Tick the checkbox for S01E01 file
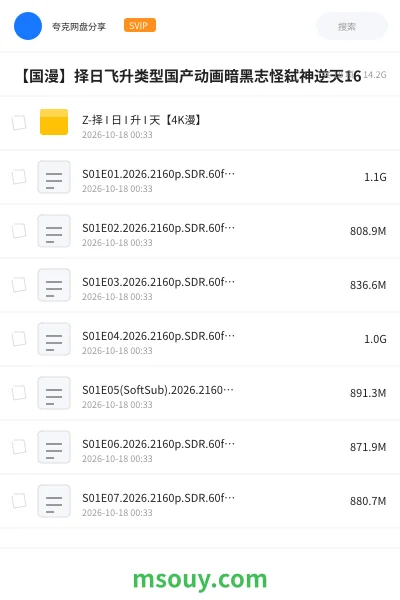Image resolution: width=400 pixels, height=600 pixels. coord(19,177)
